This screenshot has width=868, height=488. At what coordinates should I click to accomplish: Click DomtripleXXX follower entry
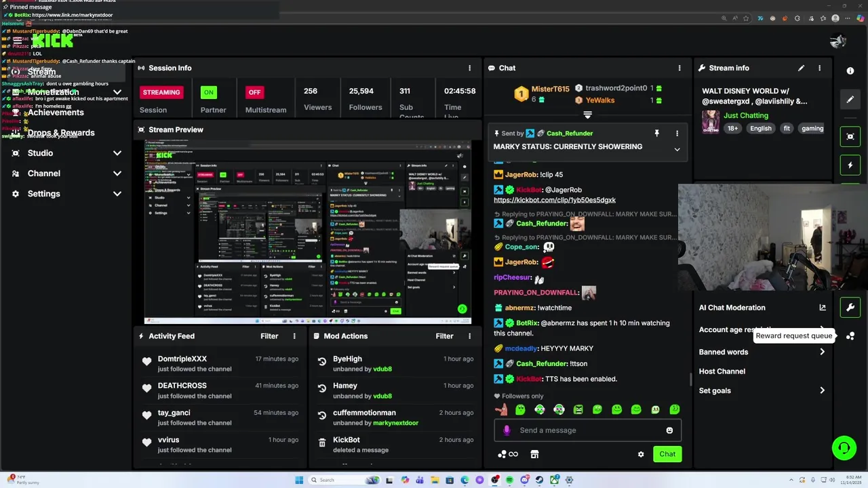pyautogui.click(x=221, y=363)
